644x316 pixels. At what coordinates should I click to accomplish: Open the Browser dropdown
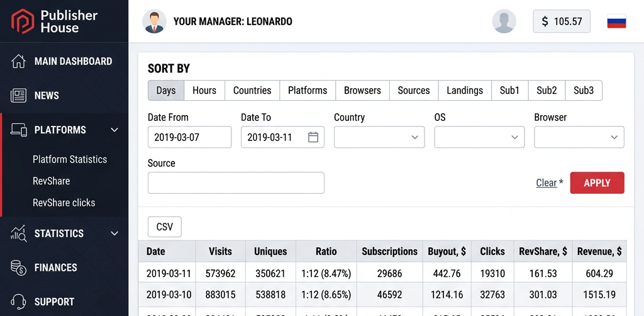coord(579,137)
